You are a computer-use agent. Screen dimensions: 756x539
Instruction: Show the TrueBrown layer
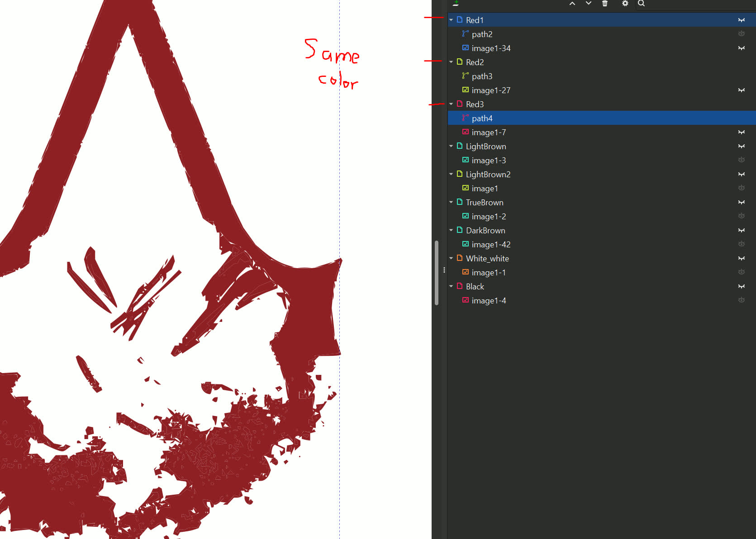tap(742, 202)
